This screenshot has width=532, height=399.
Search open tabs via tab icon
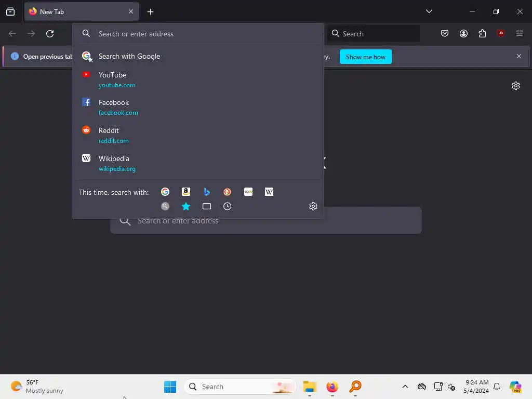tap(207, 206)
